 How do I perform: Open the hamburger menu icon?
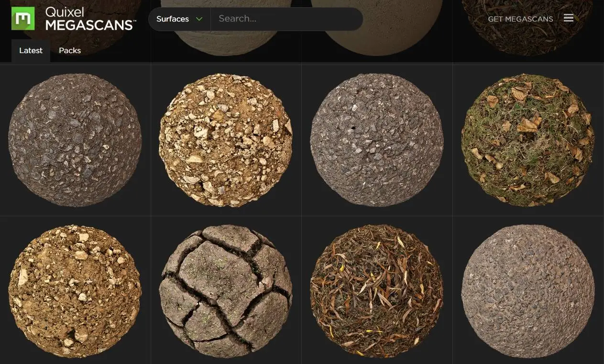569,18
